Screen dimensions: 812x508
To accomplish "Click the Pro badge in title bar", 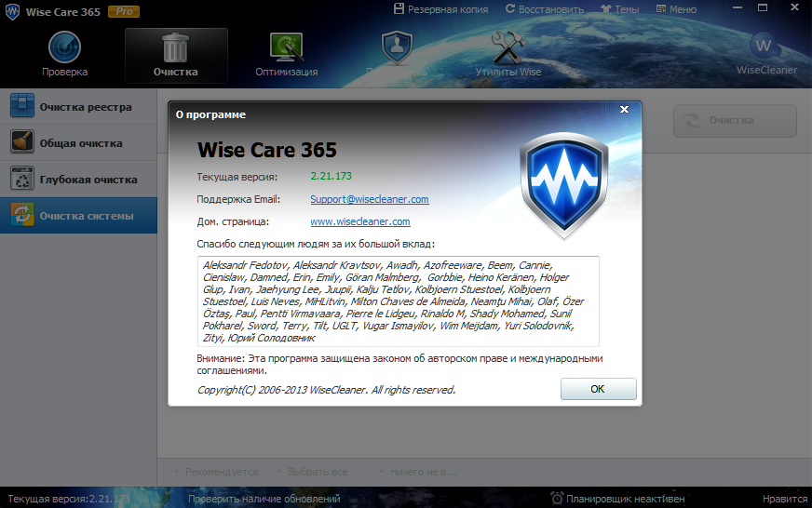I will tap(124, 11).
